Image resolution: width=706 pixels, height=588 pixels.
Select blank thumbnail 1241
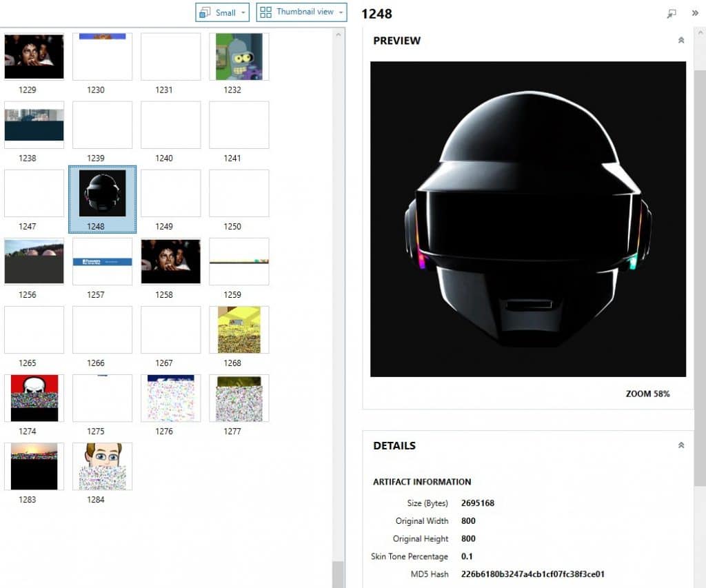click(x=239, y=125)
